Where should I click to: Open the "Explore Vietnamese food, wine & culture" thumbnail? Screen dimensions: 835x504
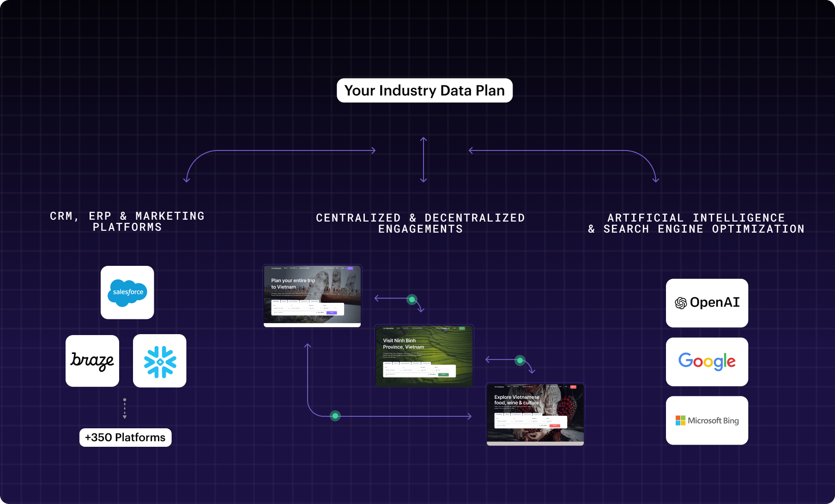535,414
